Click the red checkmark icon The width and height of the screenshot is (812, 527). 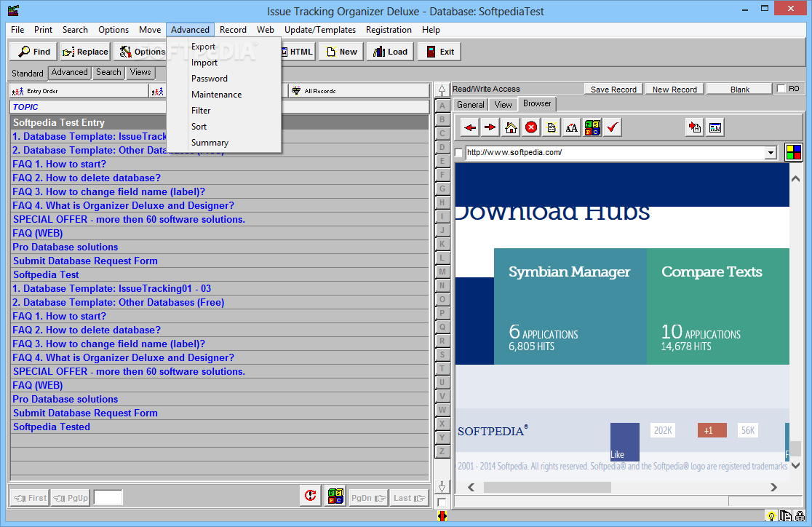pos(613,127)
